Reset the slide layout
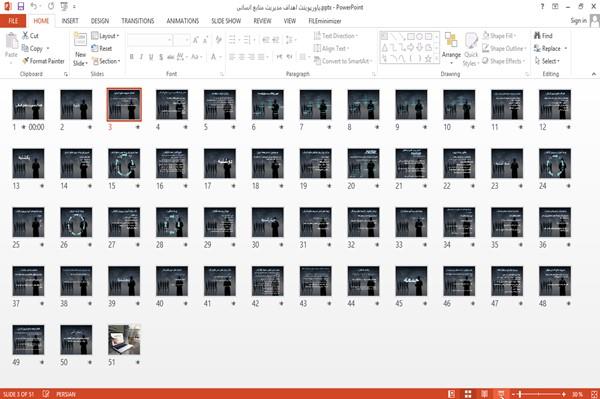The width and height of the screenshot is (600, 399). [x=101, y=48]
